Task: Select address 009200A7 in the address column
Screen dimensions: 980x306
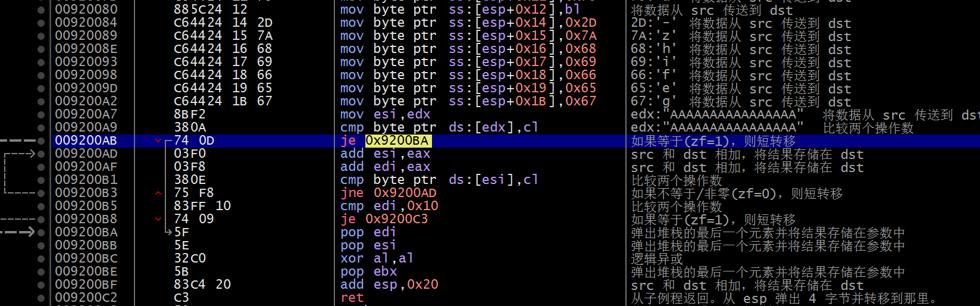Action: 86,114
